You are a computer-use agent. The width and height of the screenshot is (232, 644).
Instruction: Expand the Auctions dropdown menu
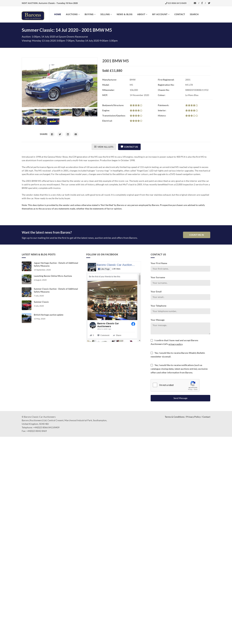(73, 14)
